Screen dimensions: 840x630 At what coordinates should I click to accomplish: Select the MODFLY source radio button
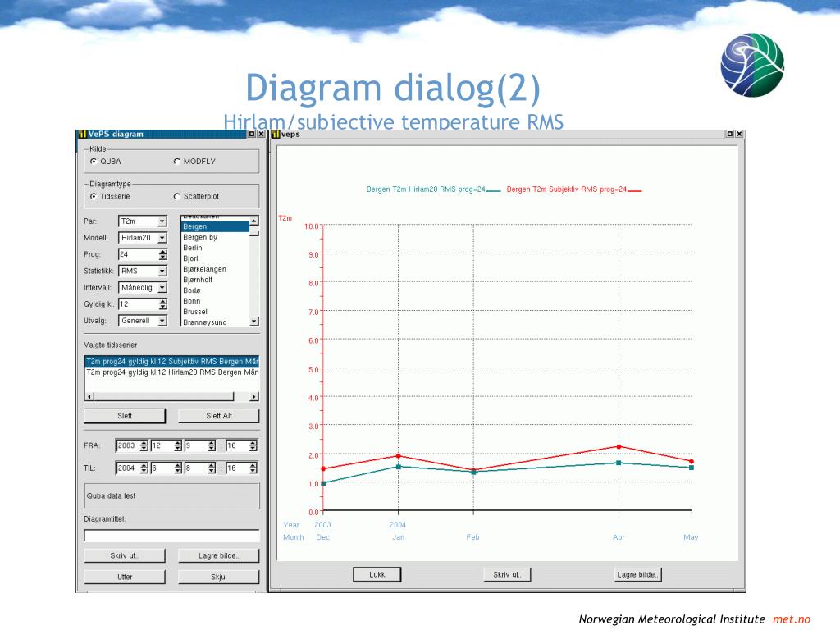177,162
